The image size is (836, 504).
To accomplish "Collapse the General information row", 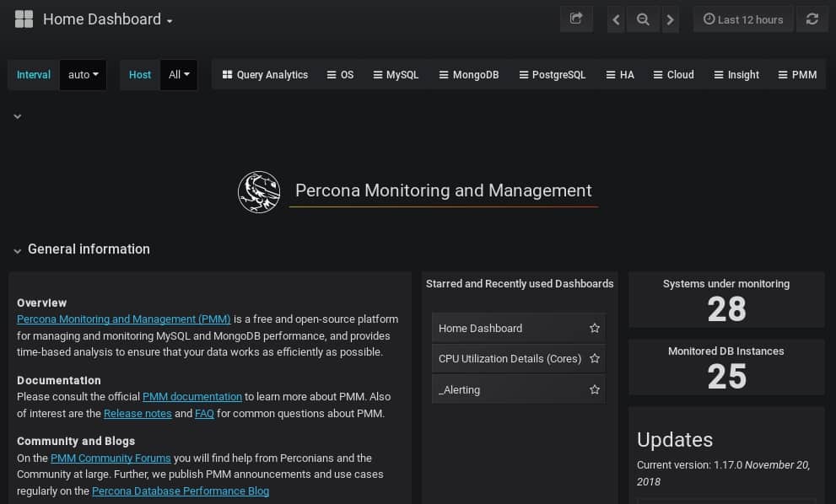I will (18, 250).
